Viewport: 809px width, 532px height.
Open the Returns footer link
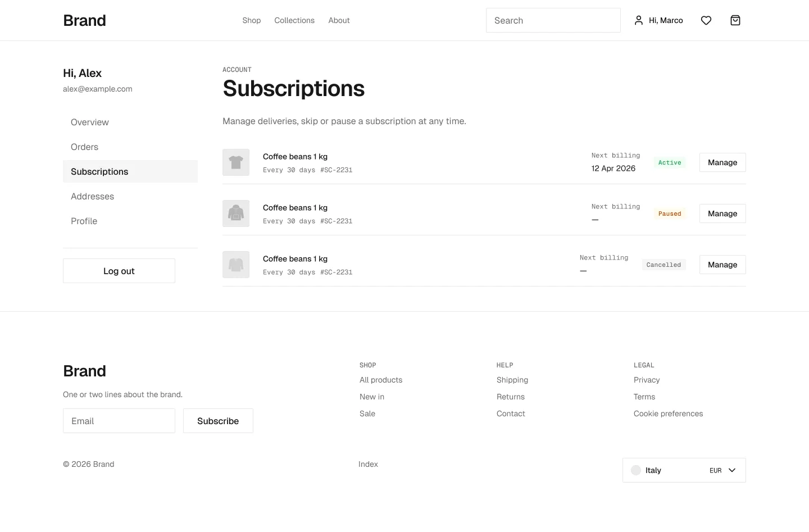(x=511, y=397)
